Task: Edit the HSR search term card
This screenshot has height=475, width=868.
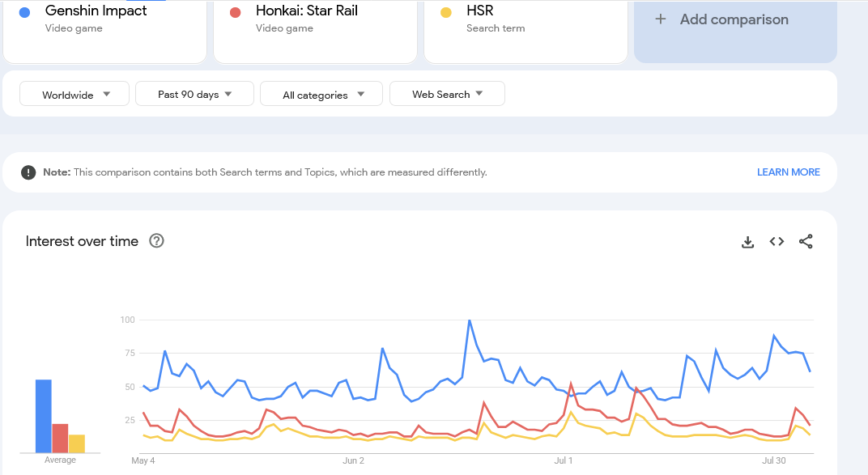Action: tap(525, 32)
